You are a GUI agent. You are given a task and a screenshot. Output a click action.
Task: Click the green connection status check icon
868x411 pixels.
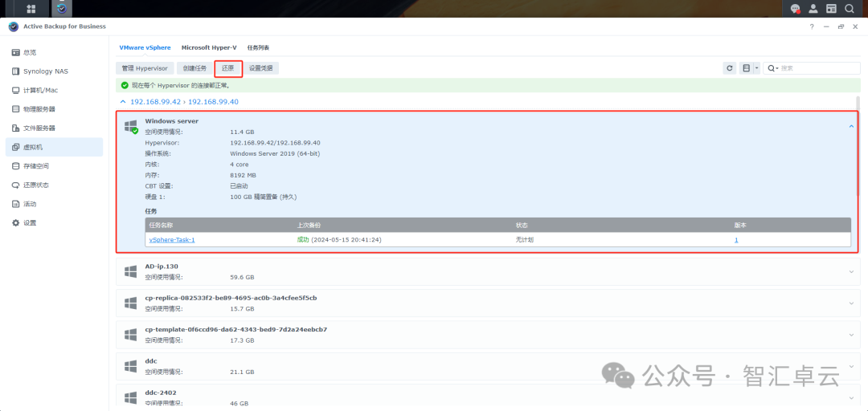pos(125,86)
